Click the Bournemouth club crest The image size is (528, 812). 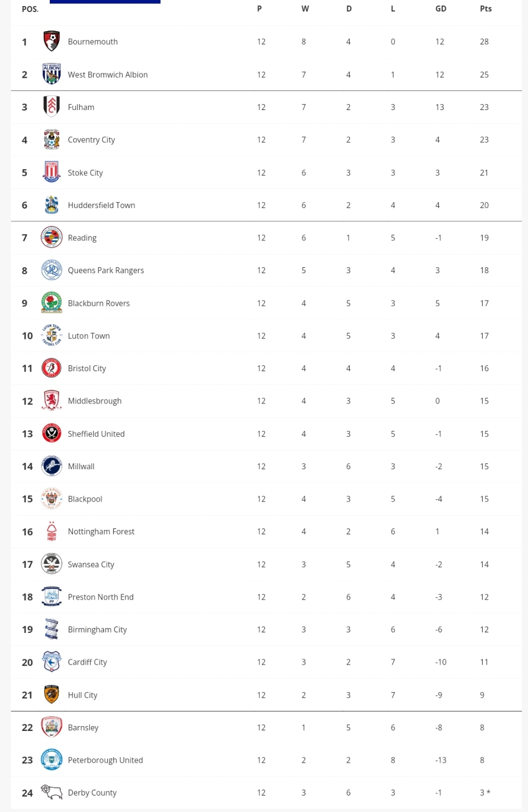coord(51,42)
